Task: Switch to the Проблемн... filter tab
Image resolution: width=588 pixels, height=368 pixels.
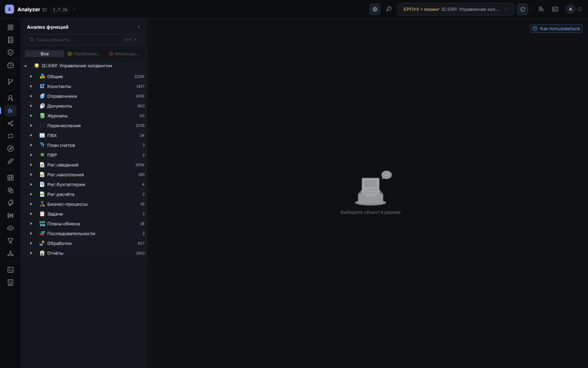Action: coord(84,53)
